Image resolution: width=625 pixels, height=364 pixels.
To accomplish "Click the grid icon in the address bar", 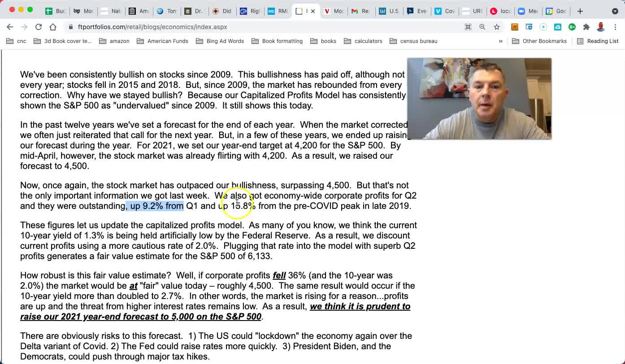I will coord(468,27).
